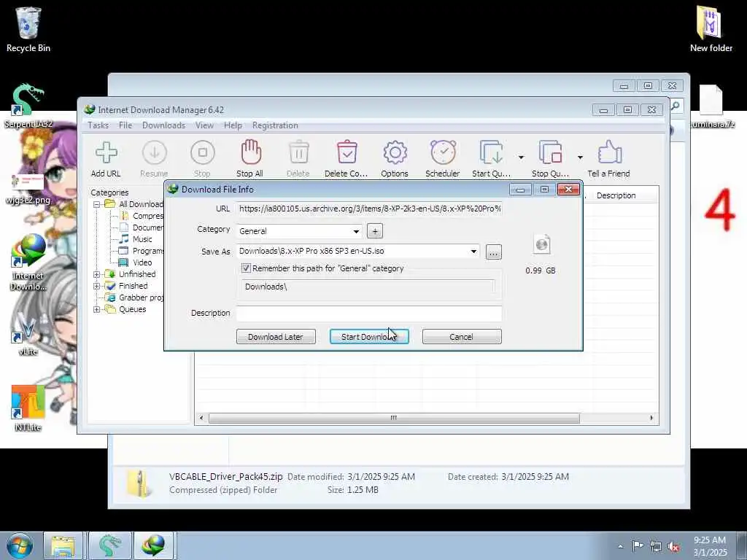
Task: Open Start Queue dropdown arrow
Action: click(521, 157)
